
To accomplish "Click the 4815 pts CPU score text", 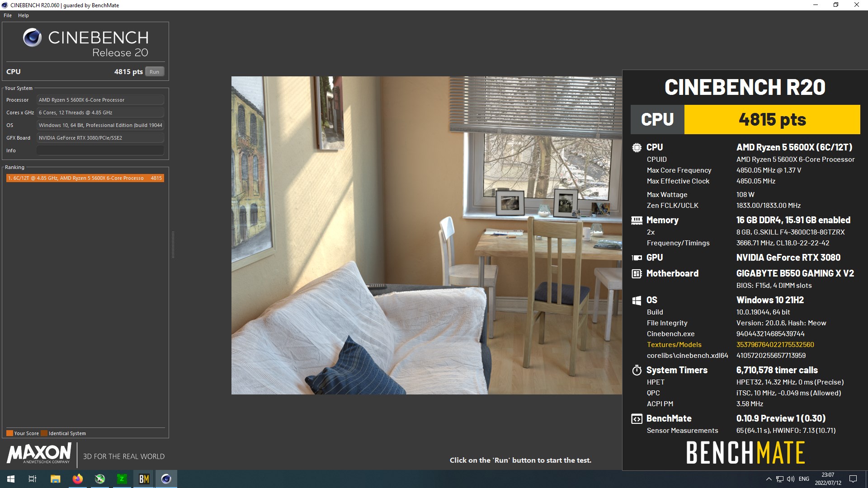I will click(128, 72).
